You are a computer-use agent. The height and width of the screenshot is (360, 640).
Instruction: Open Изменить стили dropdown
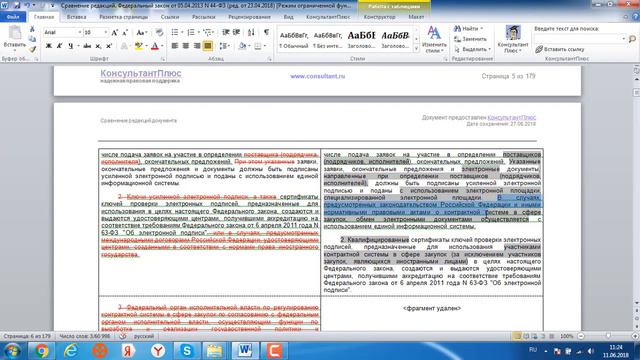pos(434,39)
